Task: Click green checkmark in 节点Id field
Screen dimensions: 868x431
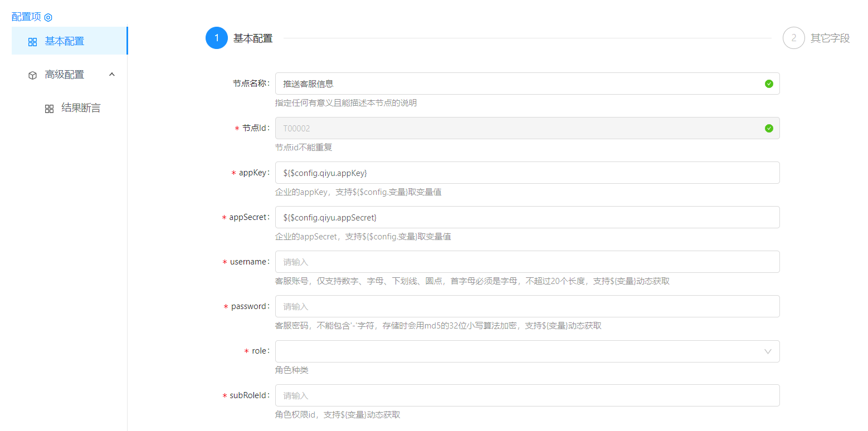Action: click(769, 128)
